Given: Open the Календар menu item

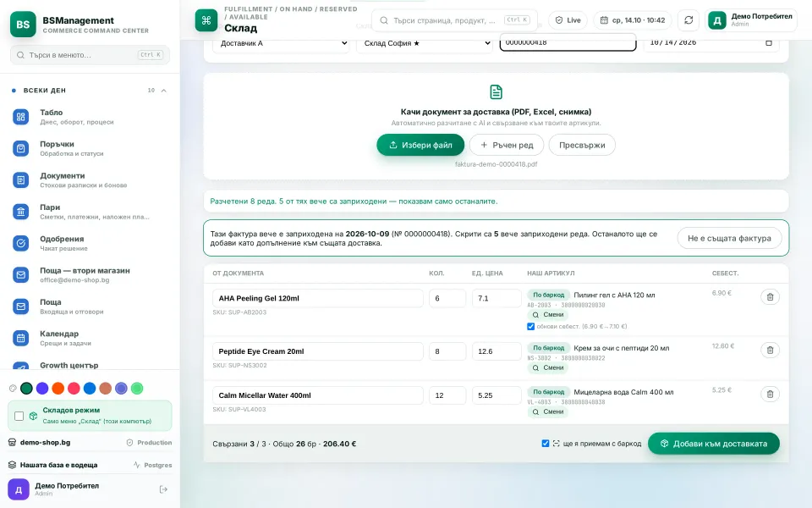Looking at the screenshot, I should [x=91, y=338].
